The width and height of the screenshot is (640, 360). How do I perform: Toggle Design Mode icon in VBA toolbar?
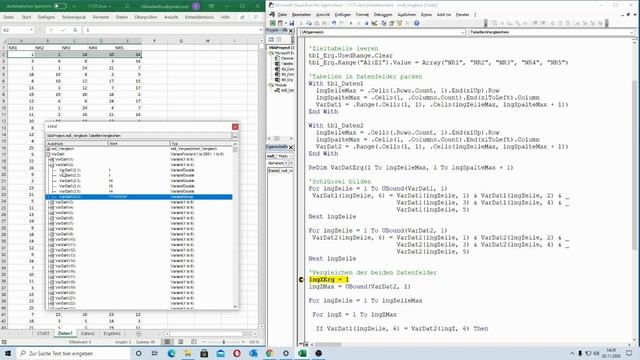[374, 23]
